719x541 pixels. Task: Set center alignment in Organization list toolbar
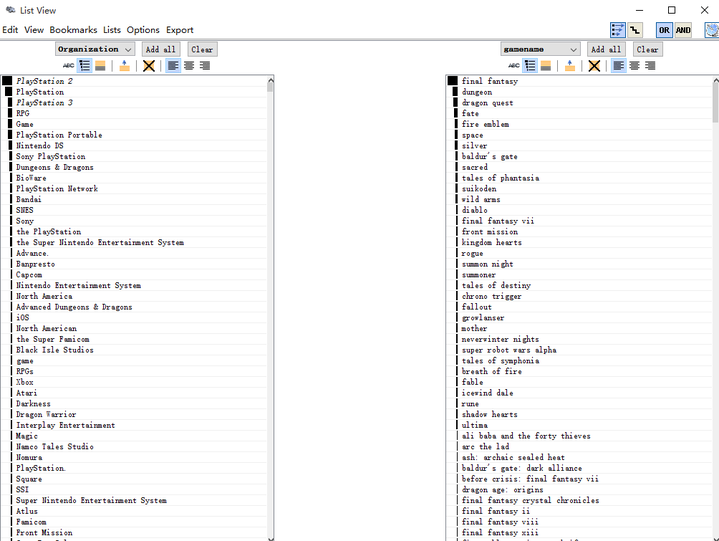189,66
